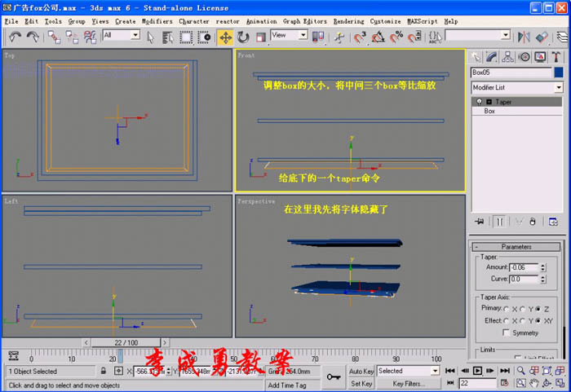Toggle the Percent Snap icon
The width and height of the screenshot is (571, 392).
(x=396, y=37)
